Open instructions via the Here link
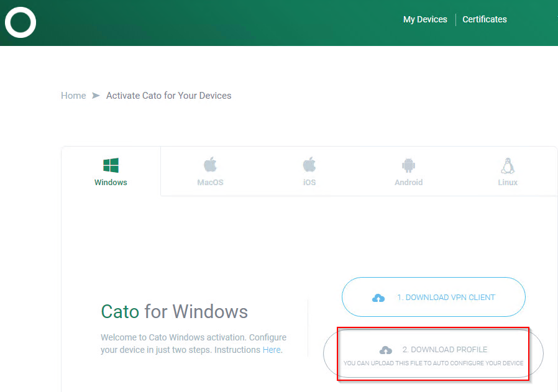The width and height of the screenshot is (558, 392). 272,350
